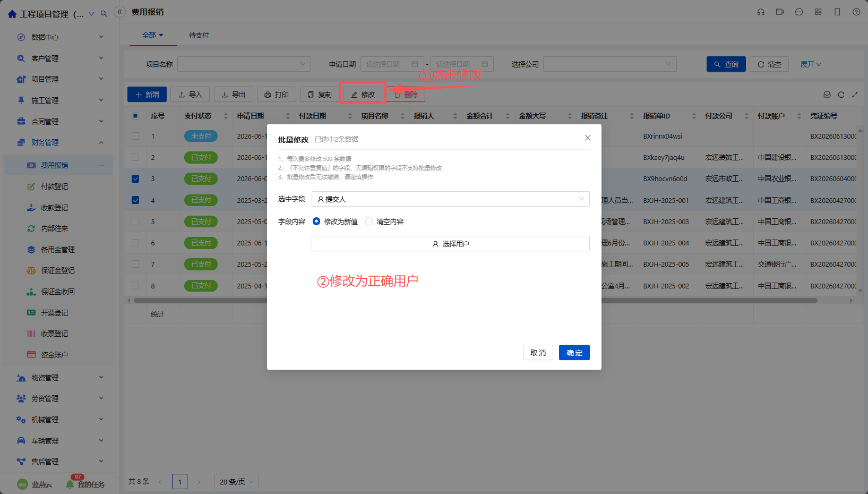Expand the 合同管理 menu

(60, 122)
